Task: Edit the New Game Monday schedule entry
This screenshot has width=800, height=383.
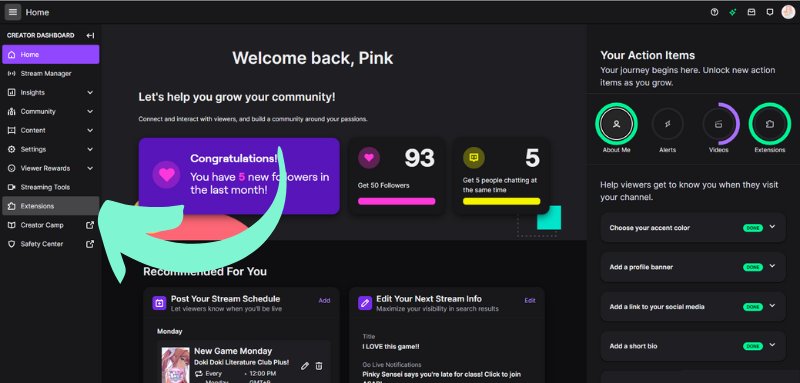Action: pos(305,366)
